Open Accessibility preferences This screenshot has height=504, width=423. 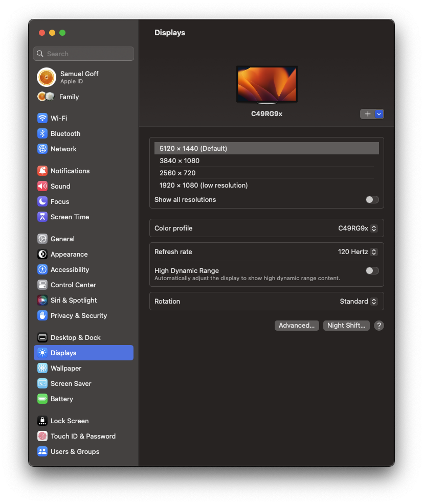pyautogui.click(x=69, y=269)
